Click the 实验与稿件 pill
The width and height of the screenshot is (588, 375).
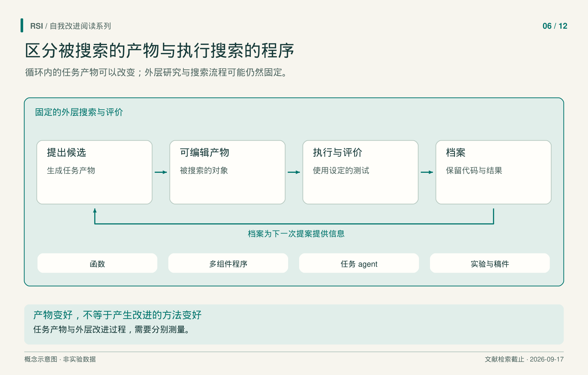pyautogui.click(x=490, y=263)
